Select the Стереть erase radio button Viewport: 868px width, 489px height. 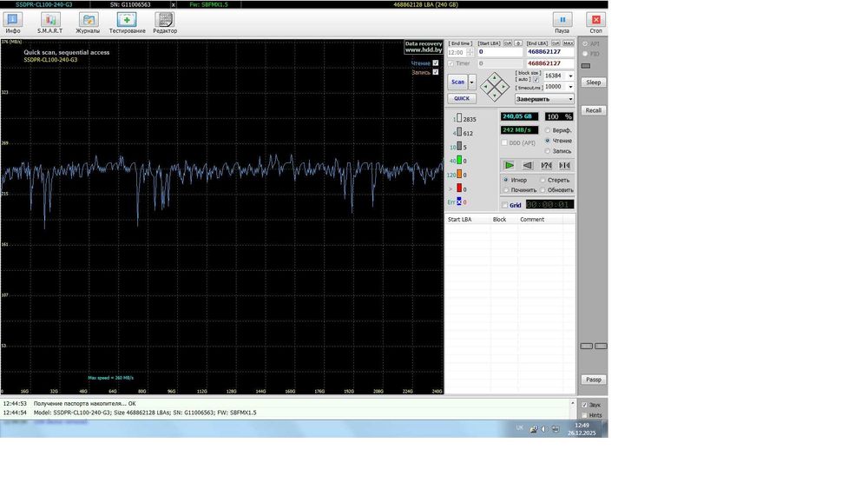(x=542, y=180)
